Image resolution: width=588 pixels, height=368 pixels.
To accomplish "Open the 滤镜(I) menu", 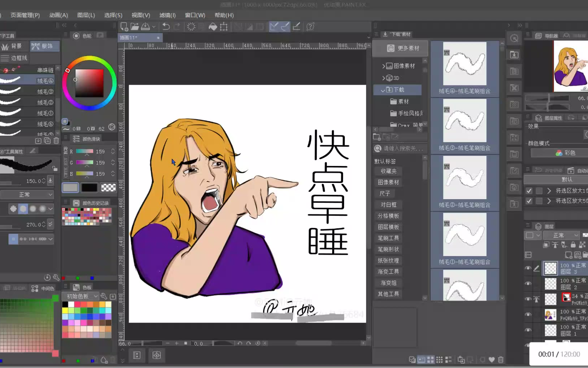I will point(167,15).
